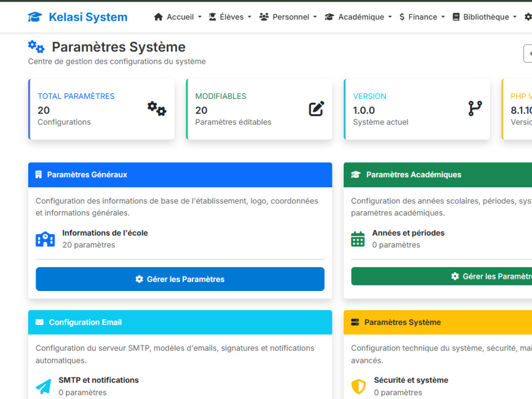Select the Total Paramètres stat card

tap(102, 109)
